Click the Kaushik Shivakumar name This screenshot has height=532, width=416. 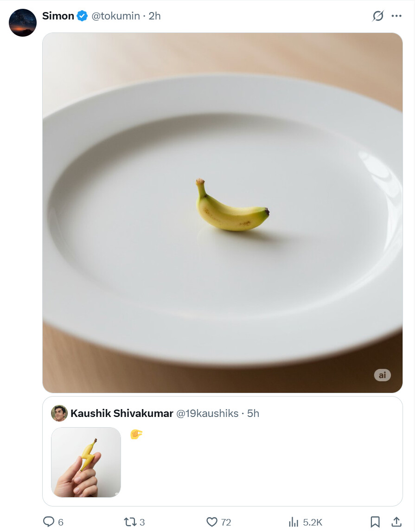[122, 413]
